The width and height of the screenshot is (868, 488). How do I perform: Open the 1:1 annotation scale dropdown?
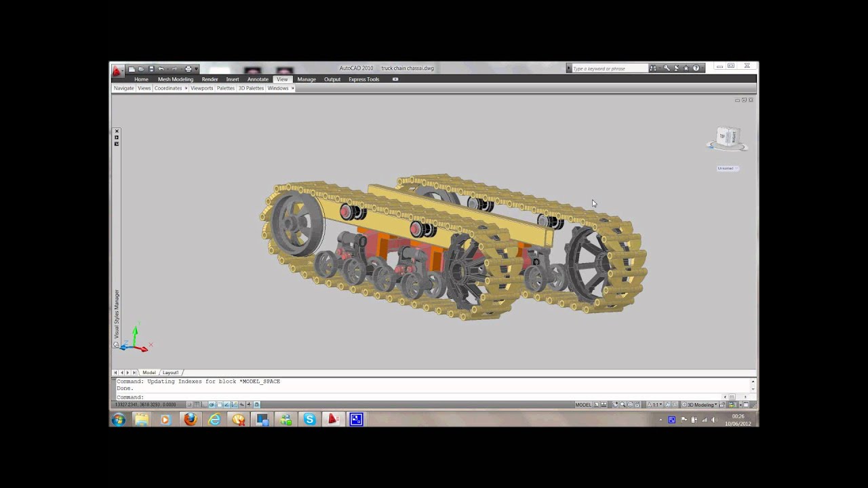pos(654,405)
